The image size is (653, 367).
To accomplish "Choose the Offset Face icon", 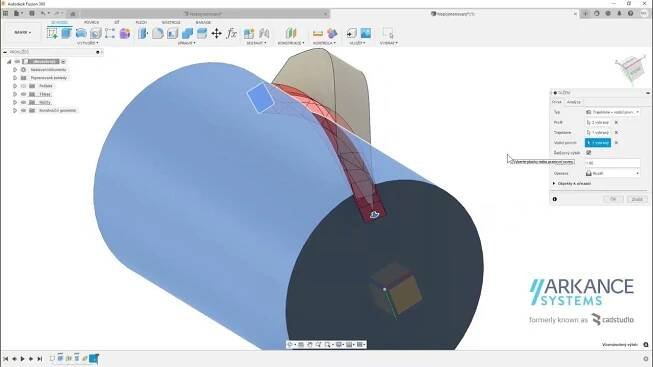I will coord(202,33).
